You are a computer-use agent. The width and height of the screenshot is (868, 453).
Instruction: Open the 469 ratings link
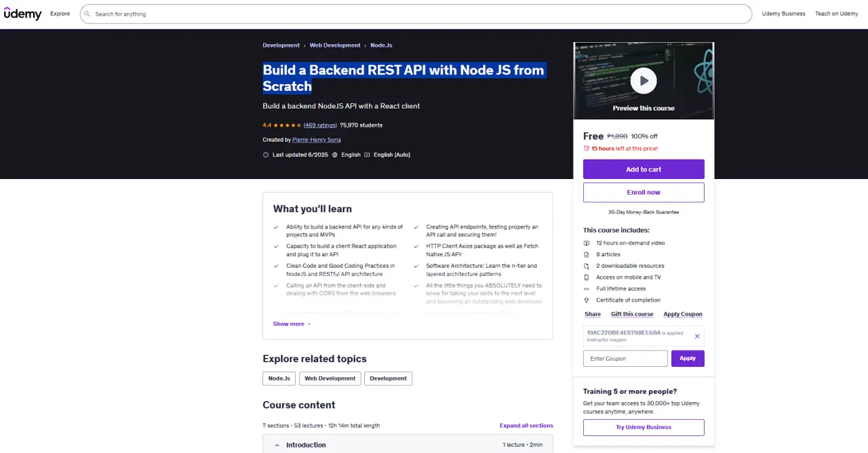320,125
